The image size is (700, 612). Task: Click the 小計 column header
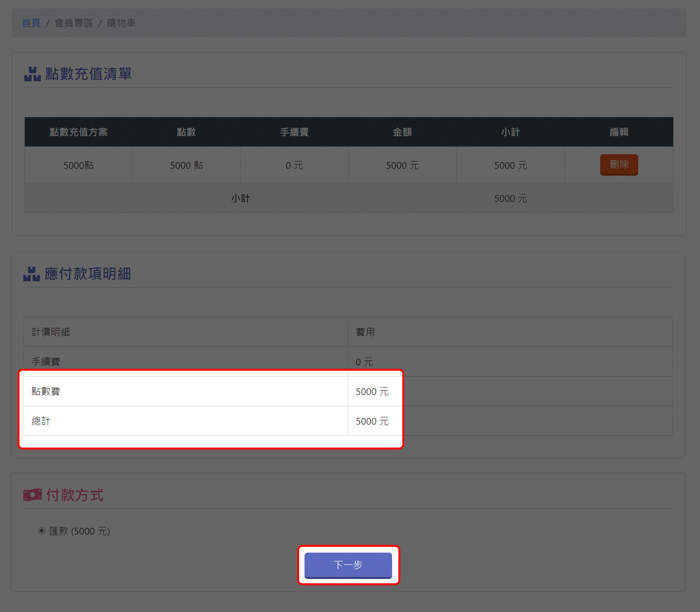pos(511,132)
